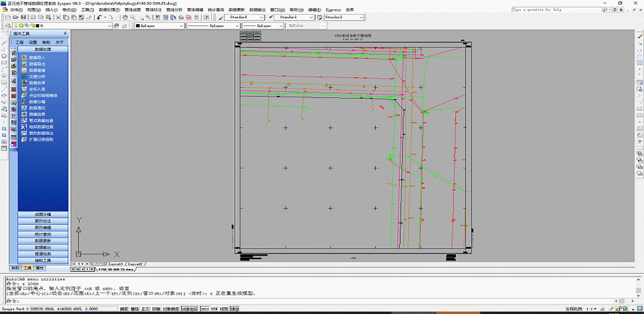The height and width of the screenshot is (314, 644).
Task: Click the 数据导入 (data import) icon
Action: click(x=23, y=58)
